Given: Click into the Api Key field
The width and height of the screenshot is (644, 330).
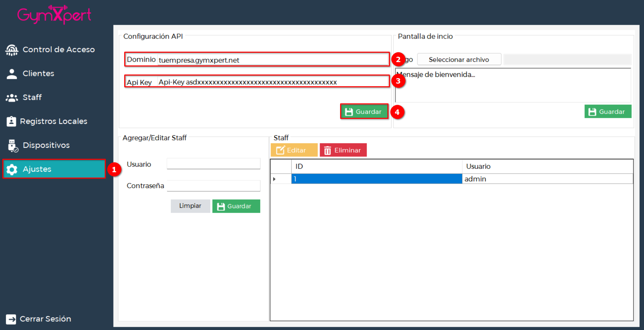Looking at the screenshot, I should pyautogui.click(x=272, y=82).
